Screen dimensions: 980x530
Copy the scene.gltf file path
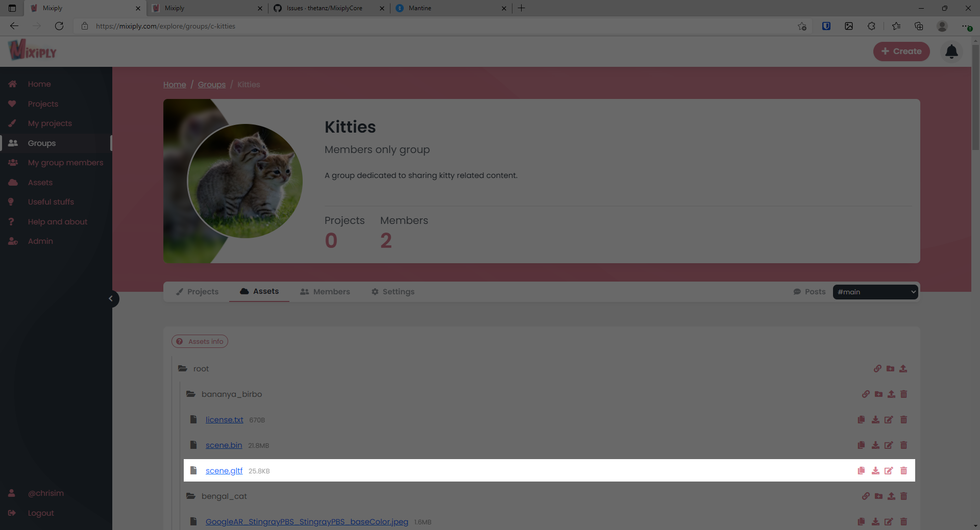861,470
